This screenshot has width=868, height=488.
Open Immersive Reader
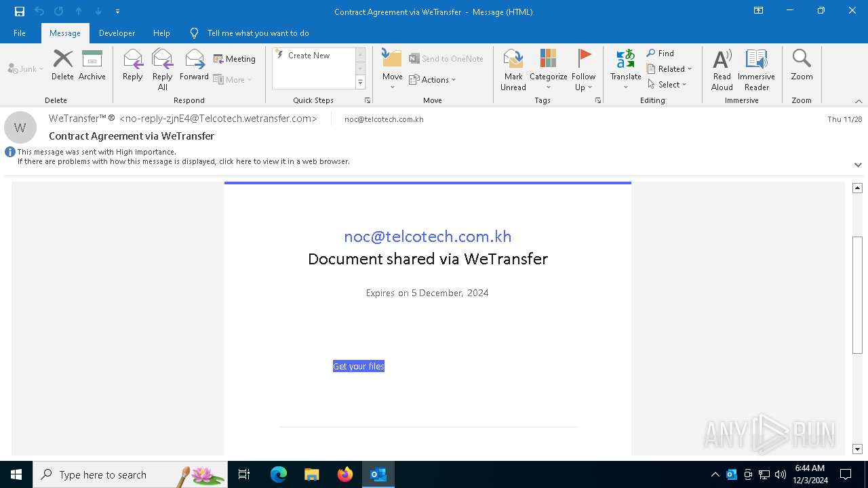point(756,70)
